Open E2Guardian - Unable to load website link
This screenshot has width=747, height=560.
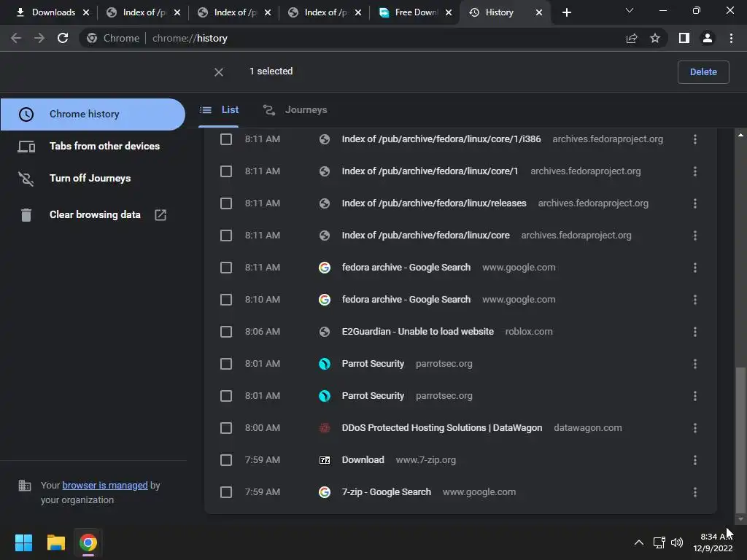tap(417, 332)
